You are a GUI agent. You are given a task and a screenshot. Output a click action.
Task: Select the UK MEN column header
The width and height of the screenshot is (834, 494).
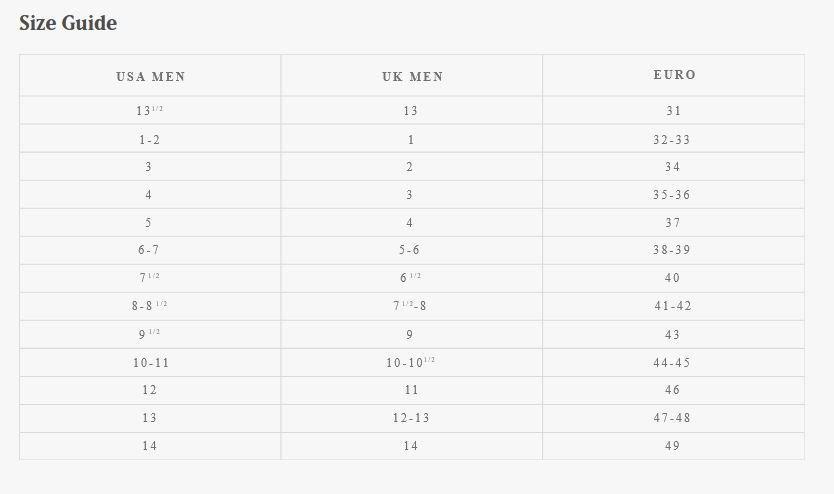[412, 76]
